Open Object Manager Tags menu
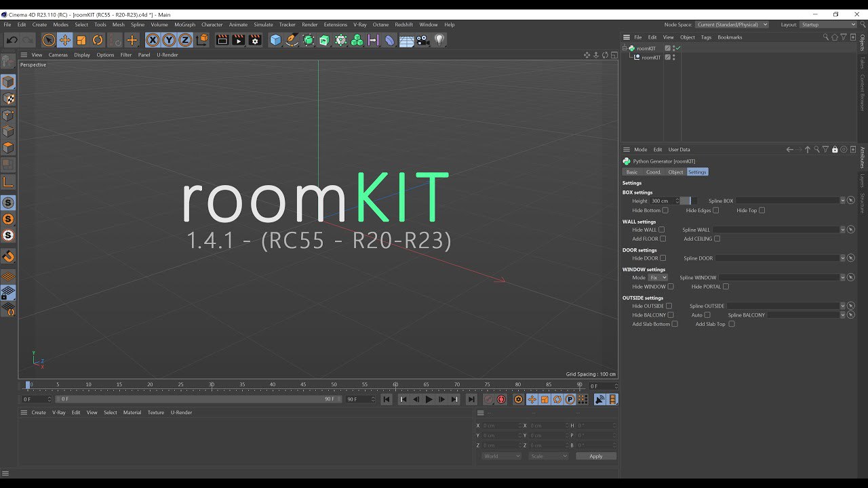The image size is (868, 488). pos(706,37)
